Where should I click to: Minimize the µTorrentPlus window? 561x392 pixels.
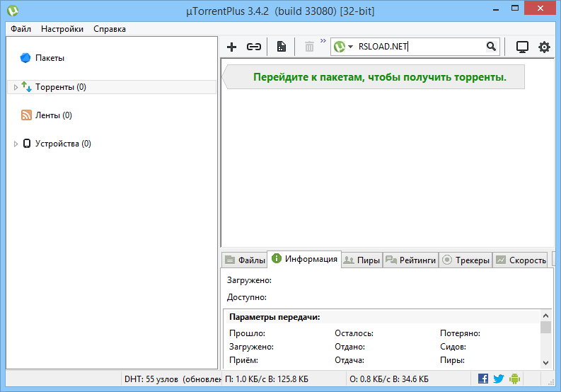click(496, 9)
